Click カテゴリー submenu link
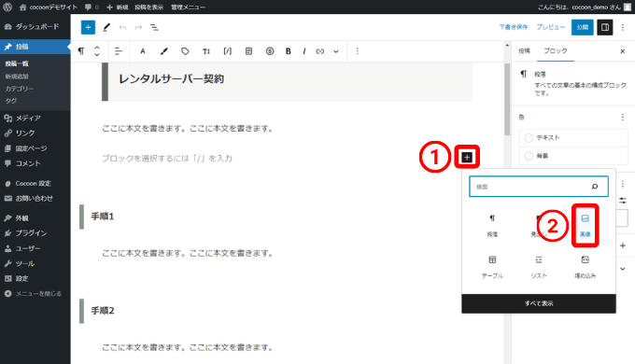 pyautogui.click(x=19, y=89)
